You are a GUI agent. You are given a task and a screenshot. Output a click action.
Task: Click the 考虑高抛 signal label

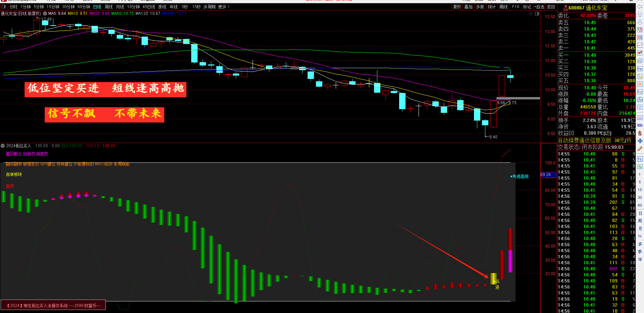[520, 176]
